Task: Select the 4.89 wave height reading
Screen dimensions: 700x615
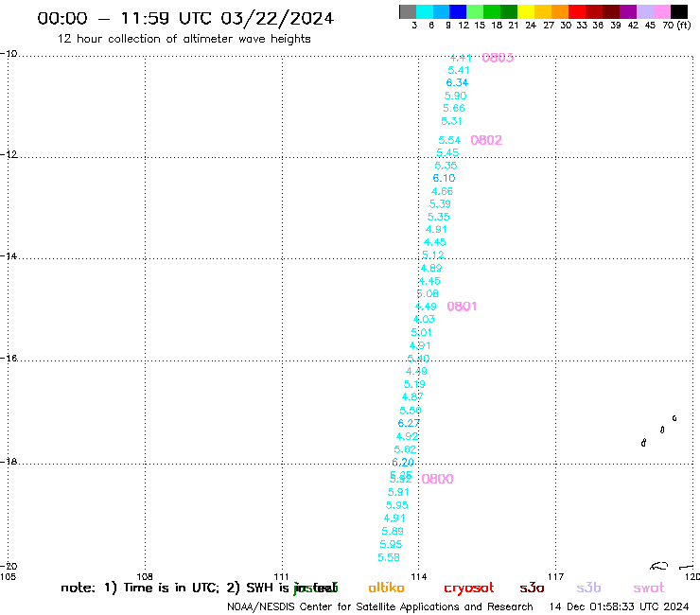Action: coord(431,268)
